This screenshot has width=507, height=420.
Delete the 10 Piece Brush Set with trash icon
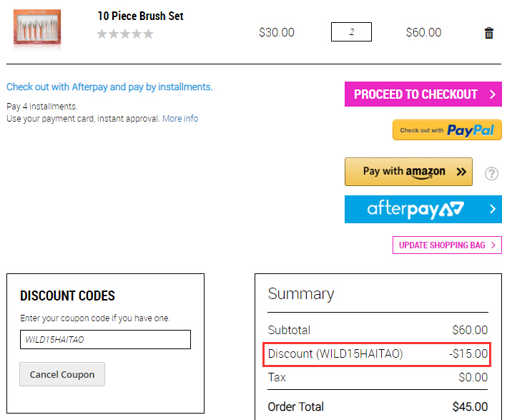pyautogui.click(x=488, y=33)
